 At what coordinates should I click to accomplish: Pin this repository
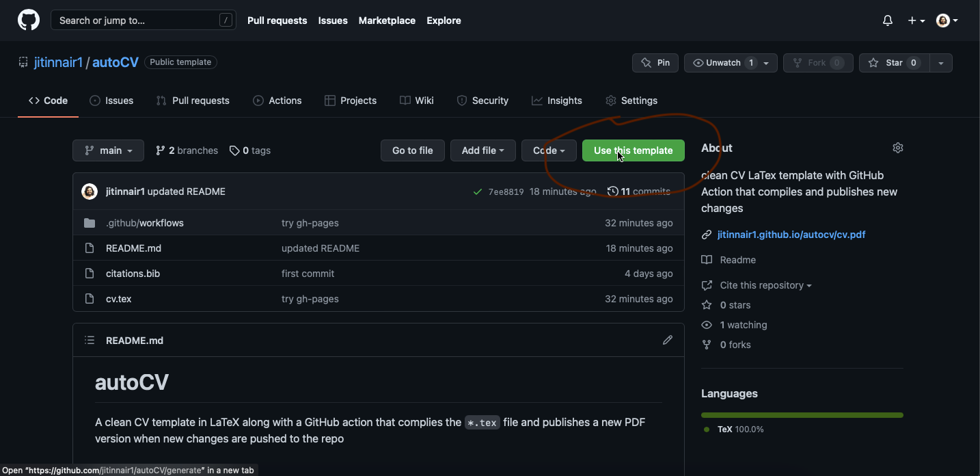coord(655,63)
